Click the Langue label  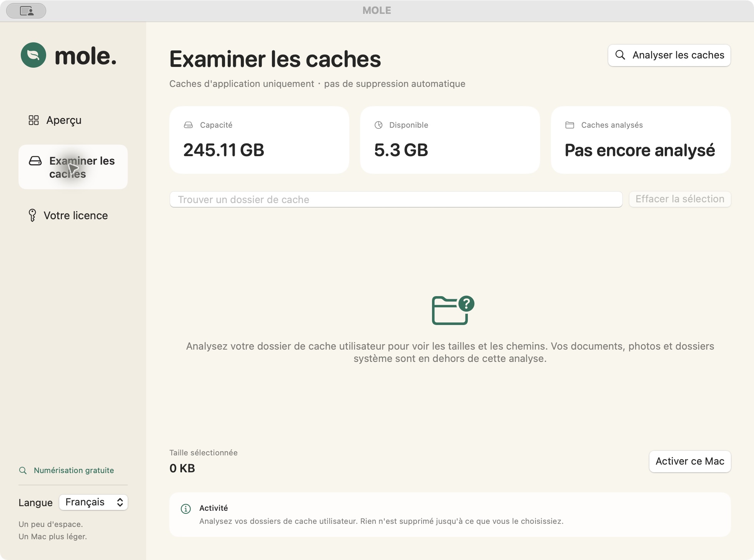click(x=35, y=503)
